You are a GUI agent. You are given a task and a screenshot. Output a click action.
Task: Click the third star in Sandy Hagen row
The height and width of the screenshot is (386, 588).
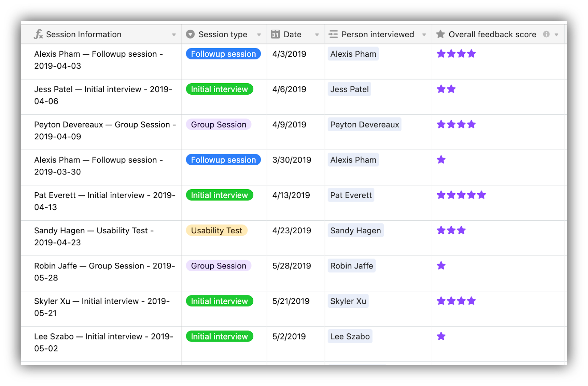pyautogui.click(x=461, y=230)
